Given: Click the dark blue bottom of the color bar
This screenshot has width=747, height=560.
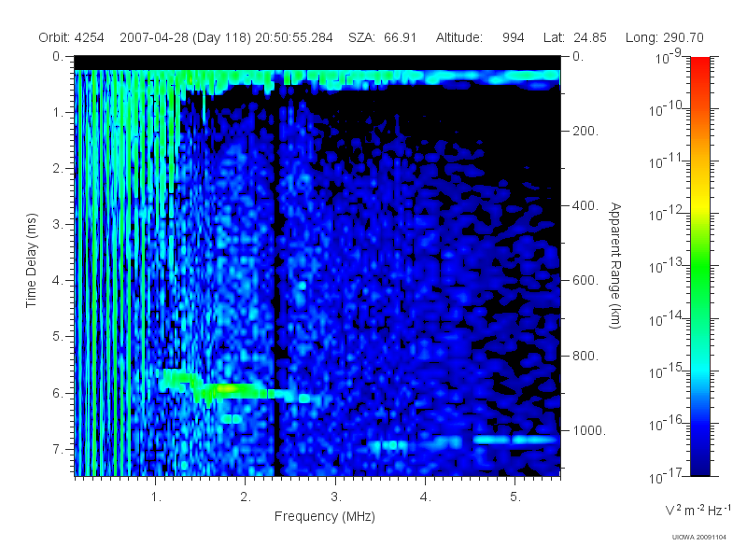Looking at the screenshot, I should tap(700, 467).
